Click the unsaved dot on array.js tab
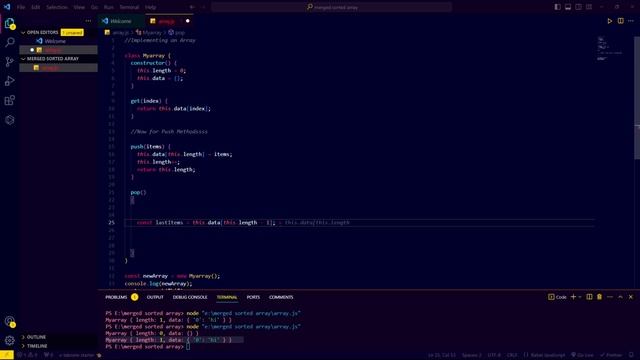640x360 pixels. coord(188,21)
